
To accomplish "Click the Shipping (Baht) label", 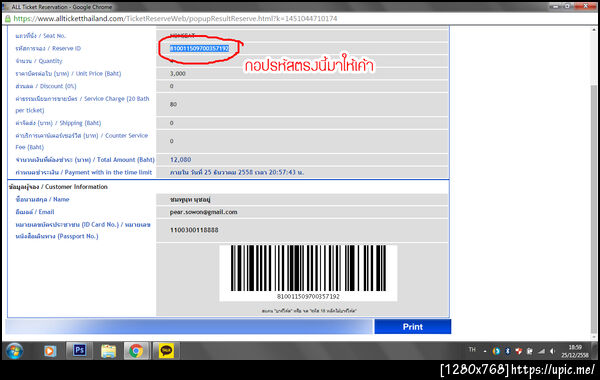I will point(58,123).
